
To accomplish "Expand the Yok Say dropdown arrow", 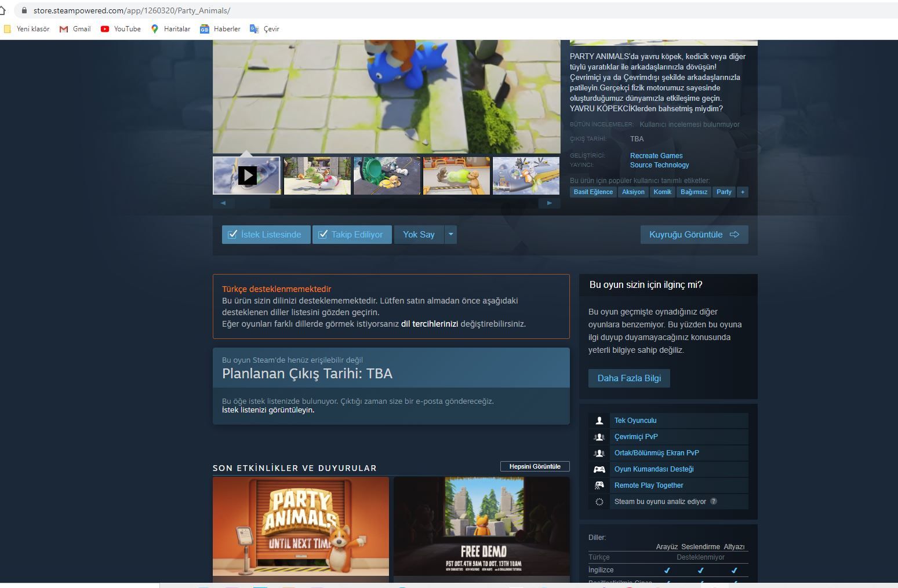I will (x=451, y=235).
